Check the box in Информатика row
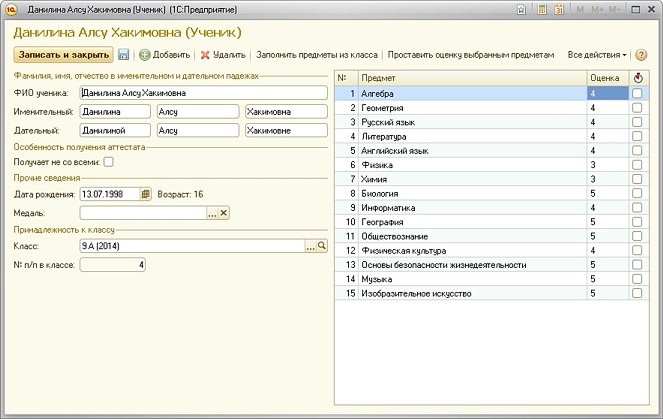Screen dimensions: 663x419 click(637, 208)
